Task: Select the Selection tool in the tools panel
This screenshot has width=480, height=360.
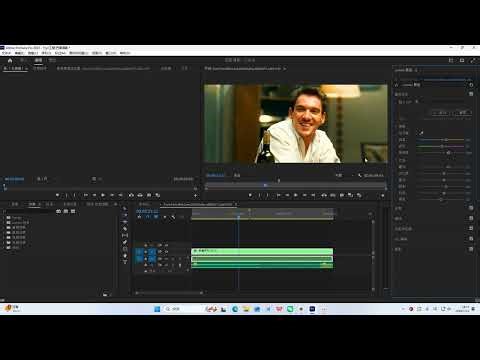Action: pyautogui.click(x=125, y=208)
